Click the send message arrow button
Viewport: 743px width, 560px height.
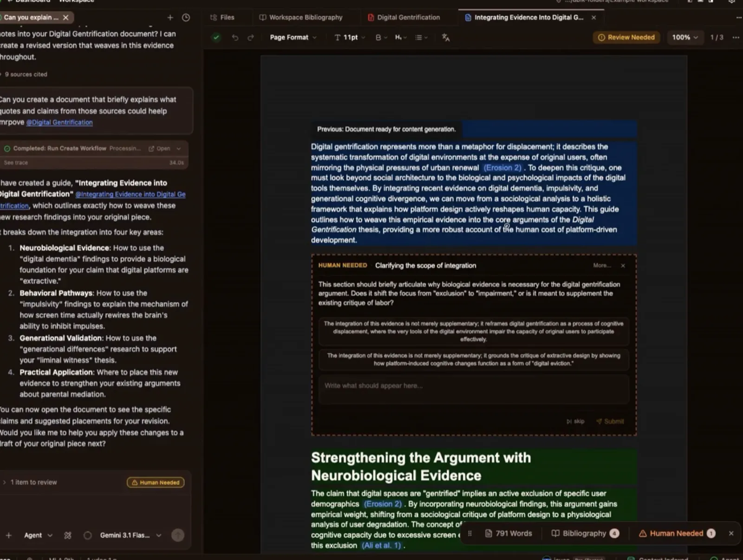[x=178, y=535]
